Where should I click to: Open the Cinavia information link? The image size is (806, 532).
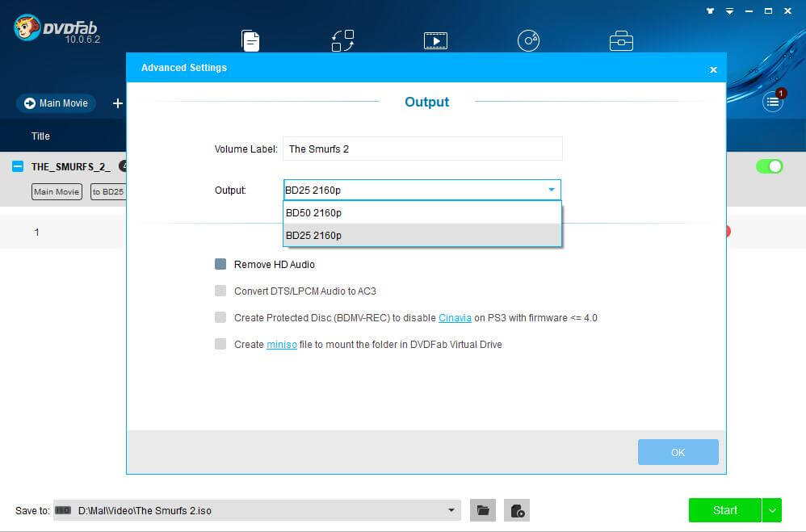pos(455,317)
